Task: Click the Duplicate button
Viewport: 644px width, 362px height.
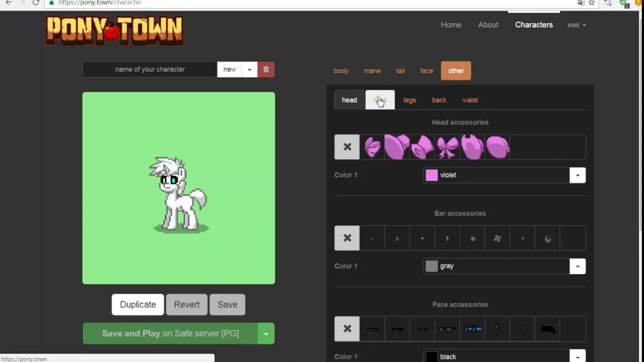Action: (138, 305)
